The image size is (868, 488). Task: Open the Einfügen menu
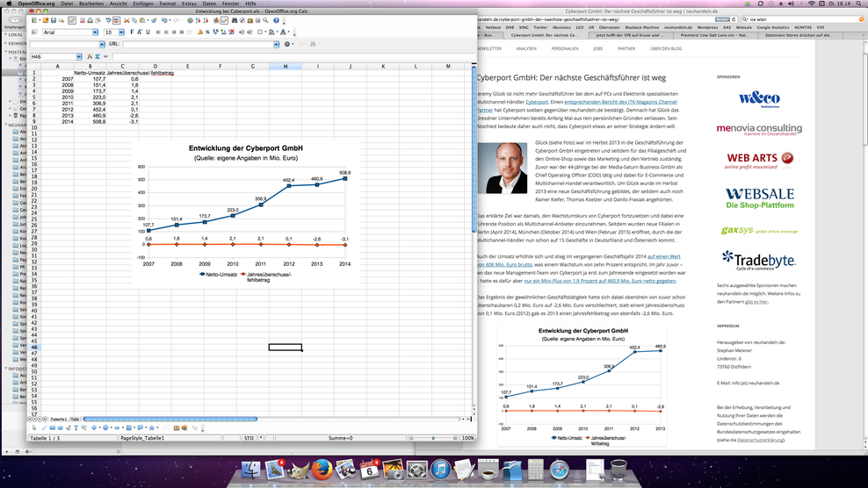tap(143, 4)
